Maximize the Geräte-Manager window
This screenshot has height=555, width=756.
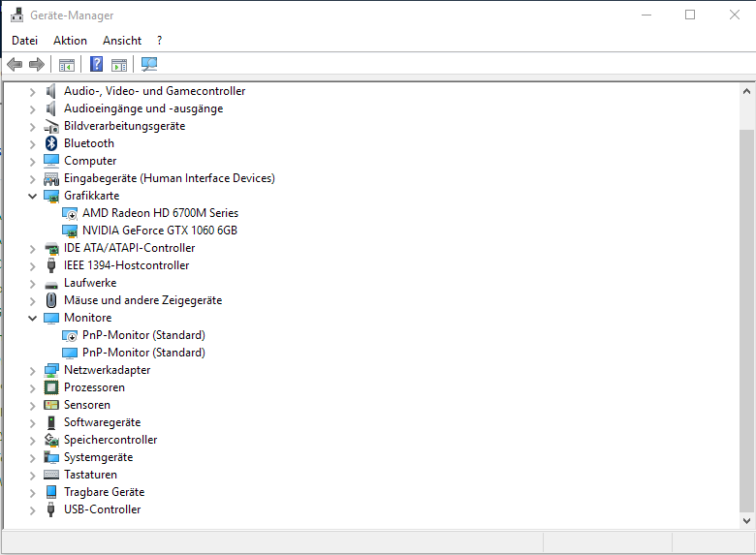(690, 15)
